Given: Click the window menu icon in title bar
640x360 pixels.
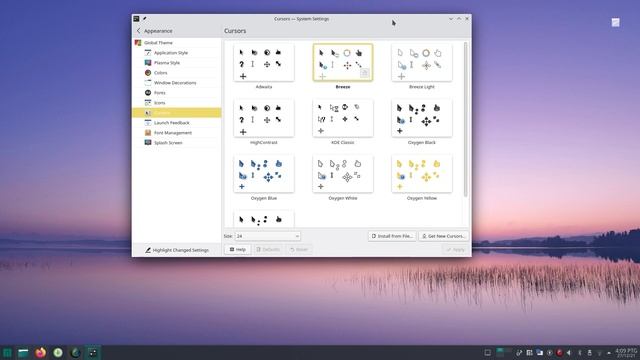Looking at the screenshot, I should [x=136, y=19].
